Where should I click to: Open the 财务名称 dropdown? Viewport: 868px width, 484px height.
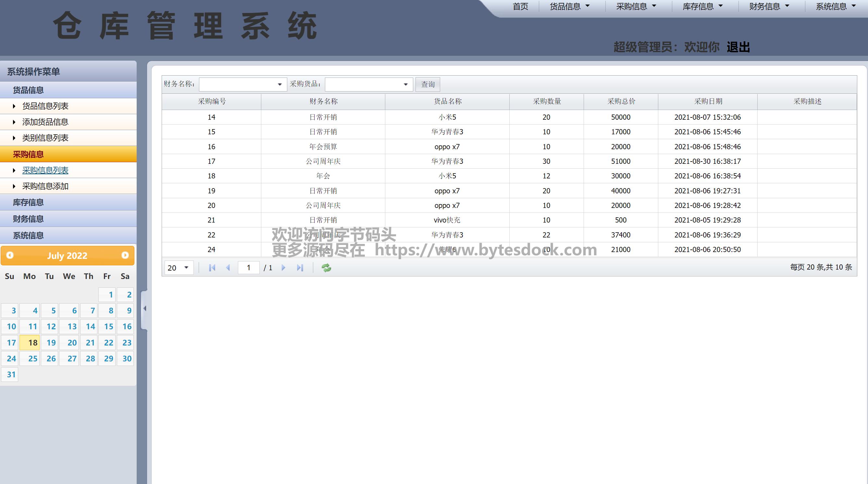coord(279,85)
